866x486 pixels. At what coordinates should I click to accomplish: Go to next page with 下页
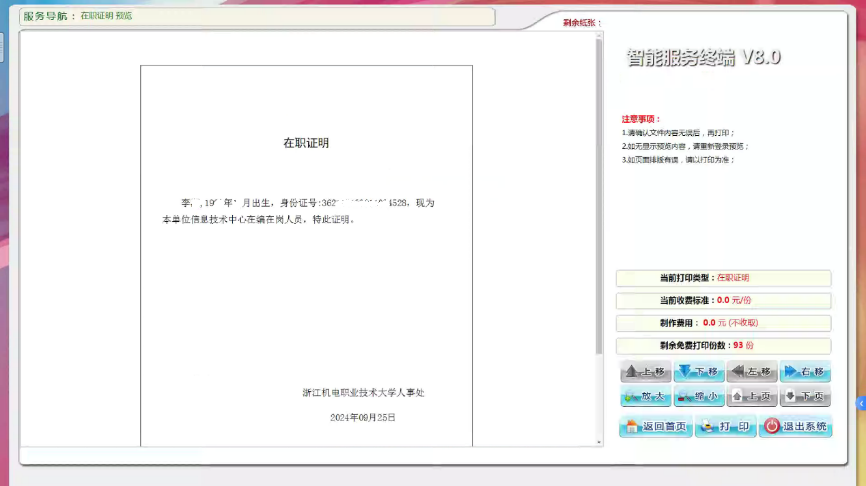(805, 397)
